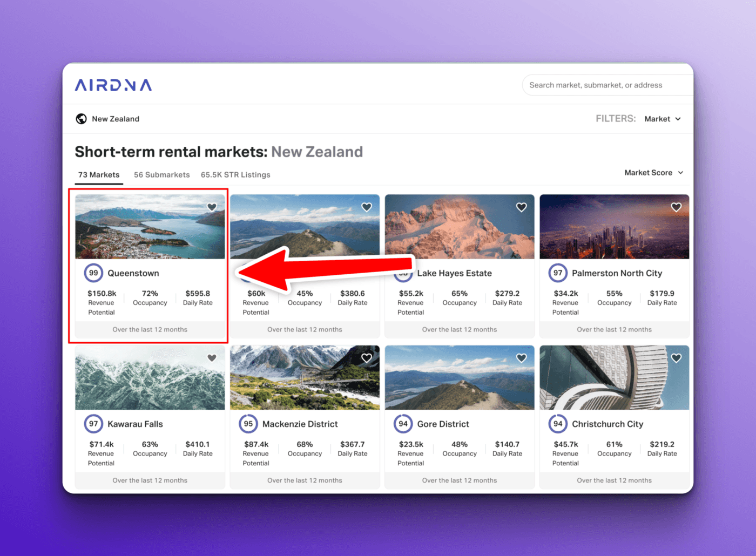The width and height of the screenshot is (756, 556).
Task: Switch to the 56 Submarkets tab
Action: pos(161,175)
